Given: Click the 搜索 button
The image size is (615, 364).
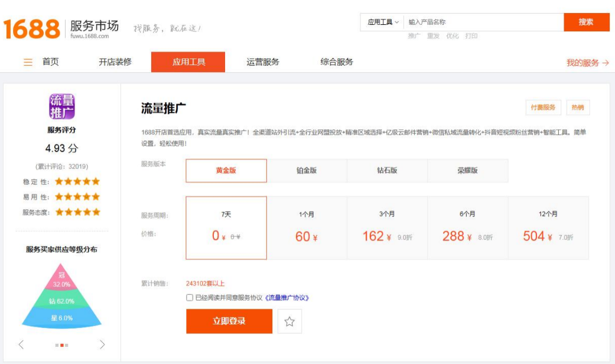Looking at the screenshot, I should [587, 22].
